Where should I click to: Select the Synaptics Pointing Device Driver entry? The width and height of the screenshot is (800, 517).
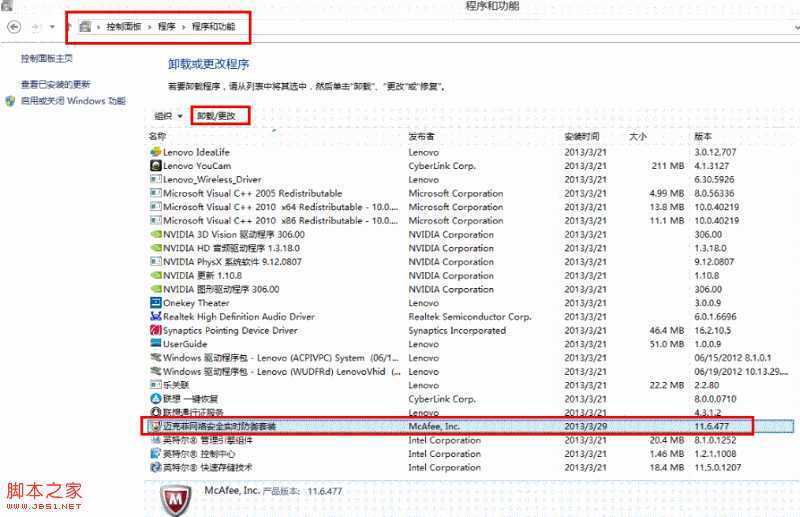[x=230, y=330]
